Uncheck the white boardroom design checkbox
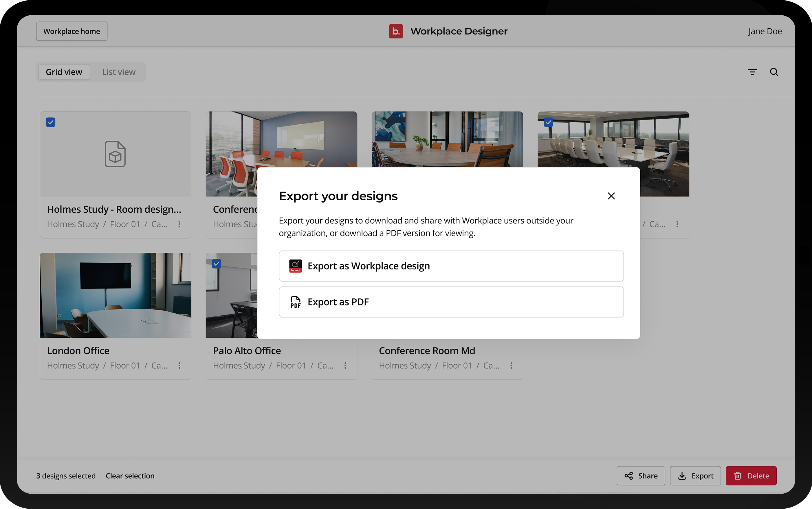Image resolution: width=812 pixels, height=509 pixels. tap(548, 122)
